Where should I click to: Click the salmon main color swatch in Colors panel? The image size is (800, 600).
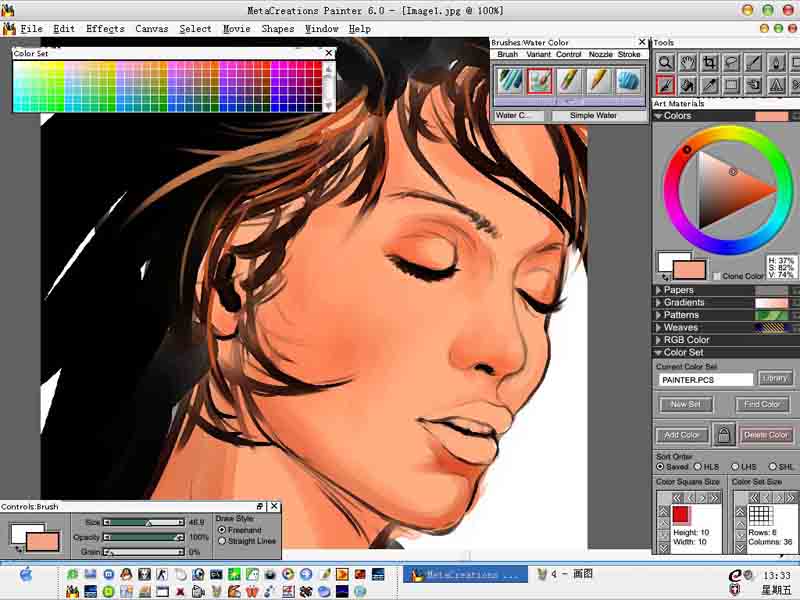(x=689, y=269)
